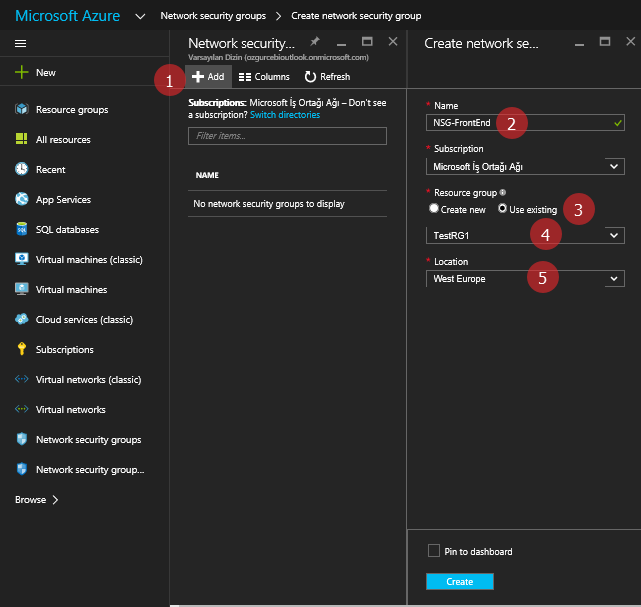Click the Resource group info icon
Image resolution: width=641 pixels, height=607 pixels.
[x=503, y=192]
